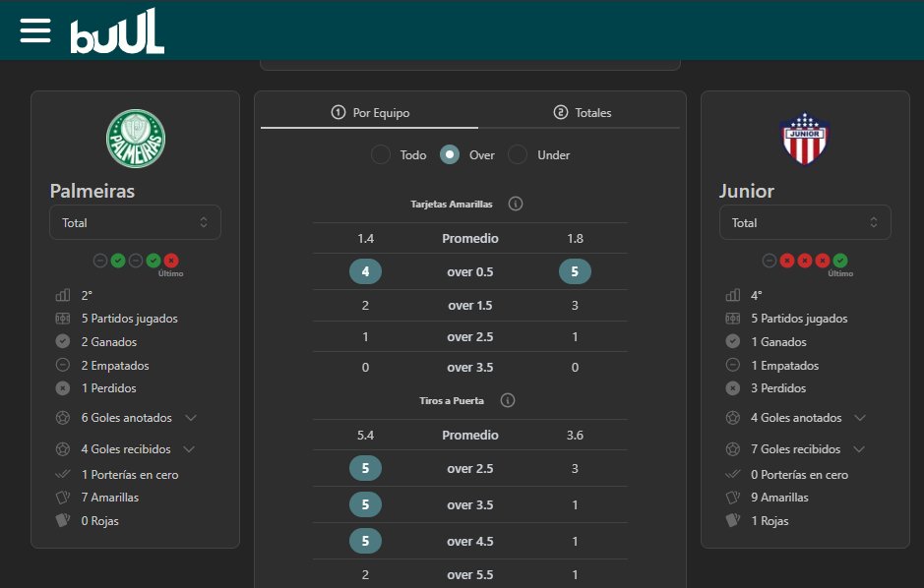Select the Over radio button
The width and height of the screenshot is (924, 588).
click(450, 154)
